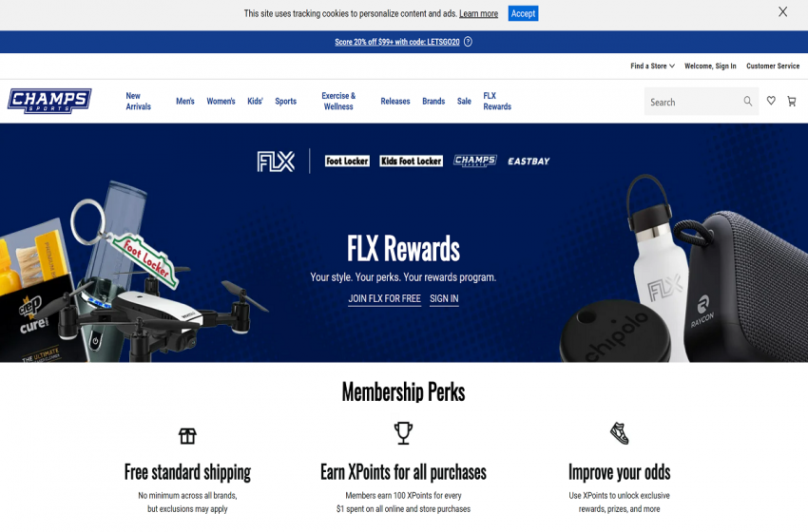This screenshot has width=808, height=532.
Task: Expand the Find a Store dropdown
Action: pos(652,66)
